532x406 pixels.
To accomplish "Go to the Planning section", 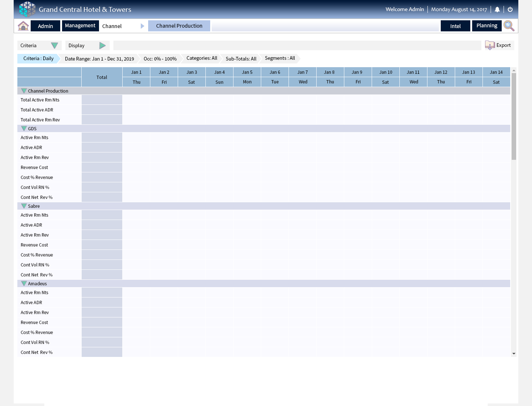I will (487, 26).
